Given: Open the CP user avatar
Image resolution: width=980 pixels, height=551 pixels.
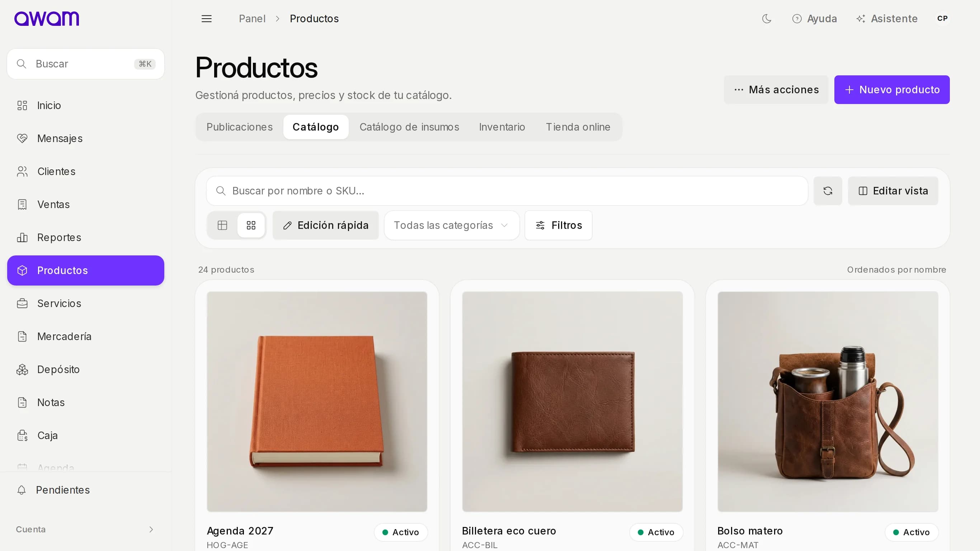Looking at the screenshot, I should [x=942, y=19].
